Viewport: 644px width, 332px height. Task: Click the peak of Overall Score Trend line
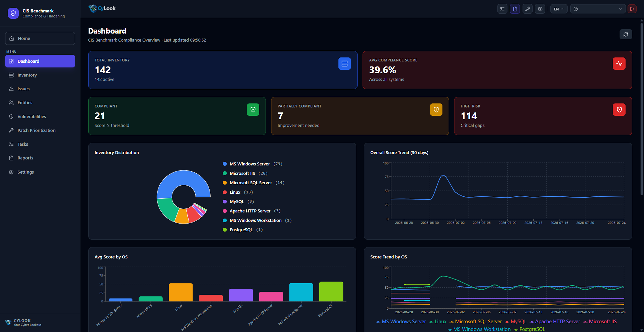pyautogui.click(x=443, y=175)
